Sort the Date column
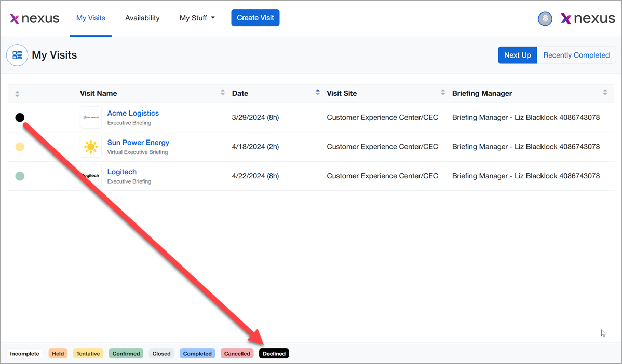Screen dimensions: 622x364 [317, 92]
